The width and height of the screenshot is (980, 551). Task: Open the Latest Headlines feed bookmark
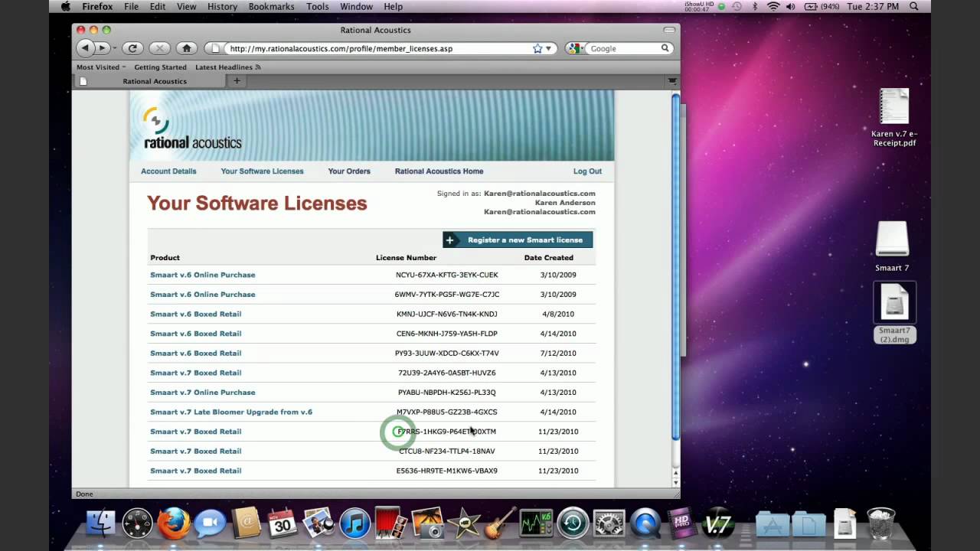click(227, 67)
